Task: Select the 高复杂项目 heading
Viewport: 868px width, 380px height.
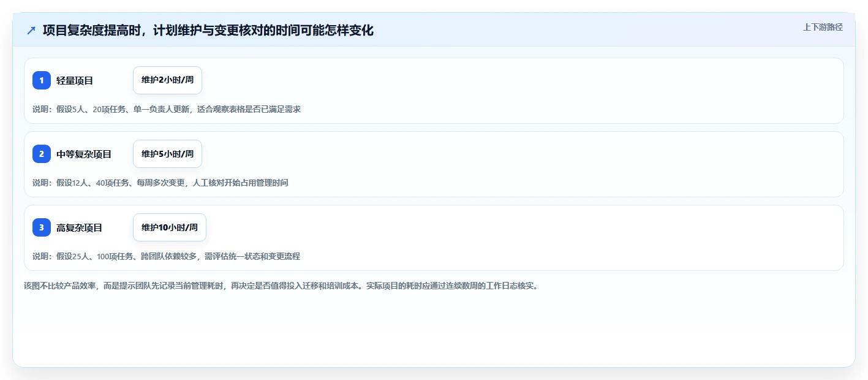Action: 80,227
